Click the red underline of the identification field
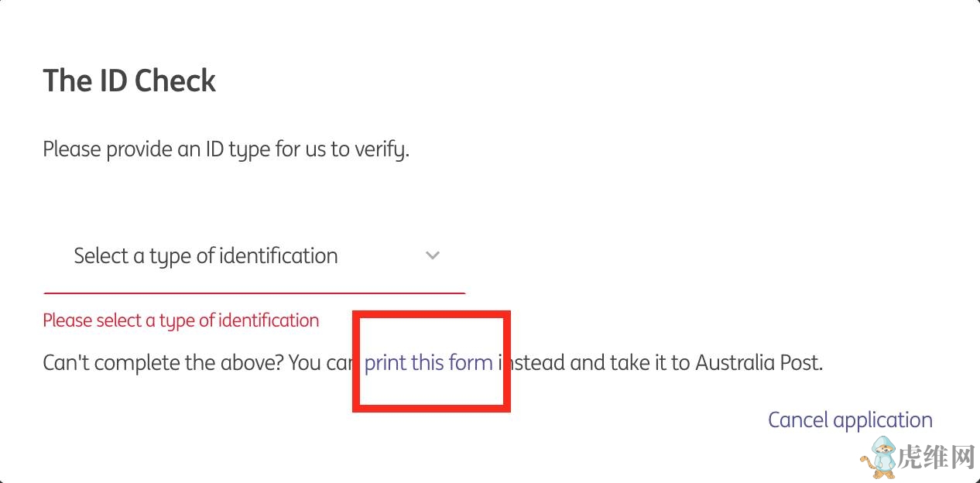980x483 pixels. click(254, 293)
